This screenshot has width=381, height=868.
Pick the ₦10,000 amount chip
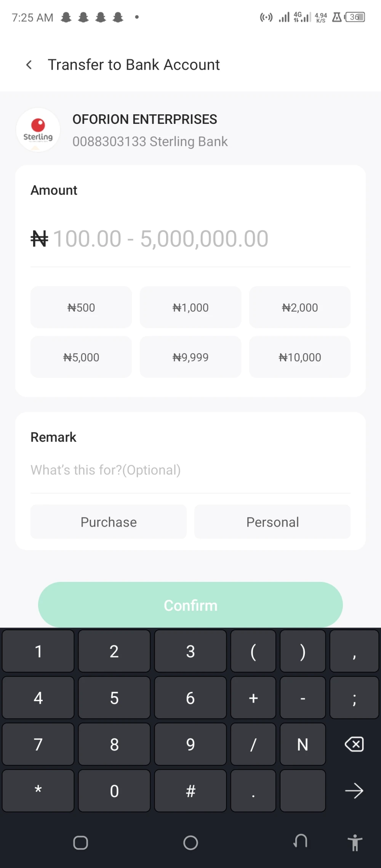300,357
